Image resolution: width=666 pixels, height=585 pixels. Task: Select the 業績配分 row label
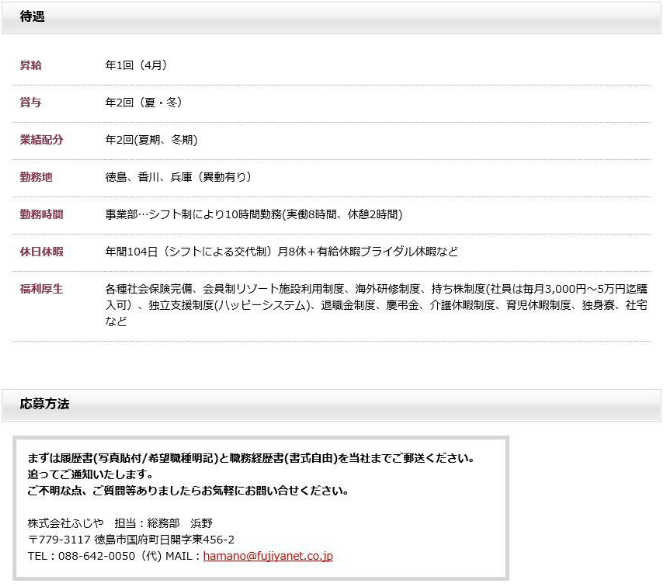41,140
